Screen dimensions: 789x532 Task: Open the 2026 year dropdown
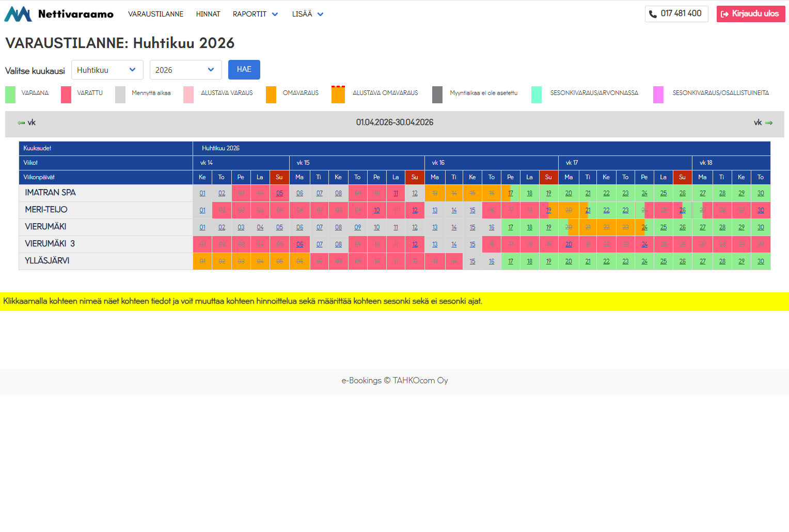point(185,69)
